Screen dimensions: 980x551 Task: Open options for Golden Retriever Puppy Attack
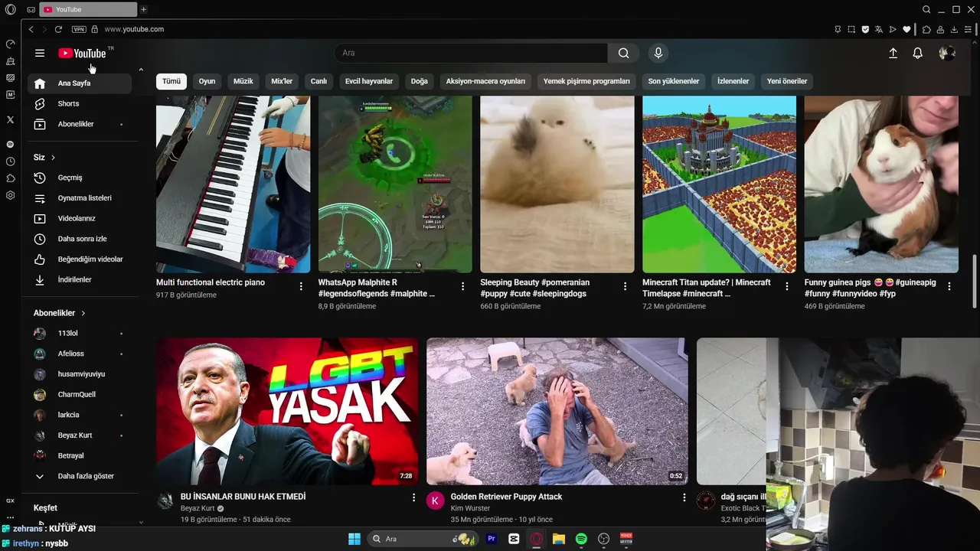(684, 497)
